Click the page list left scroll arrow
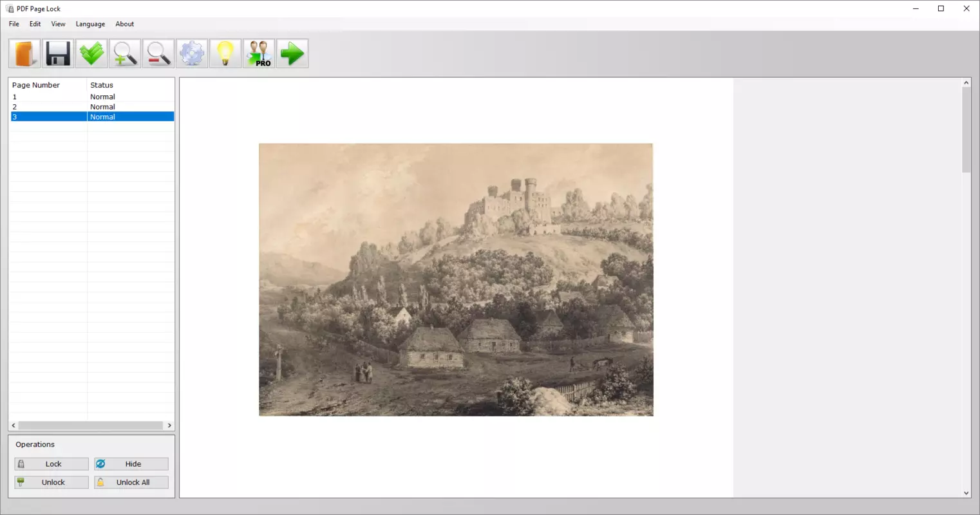 coord(14,426)
